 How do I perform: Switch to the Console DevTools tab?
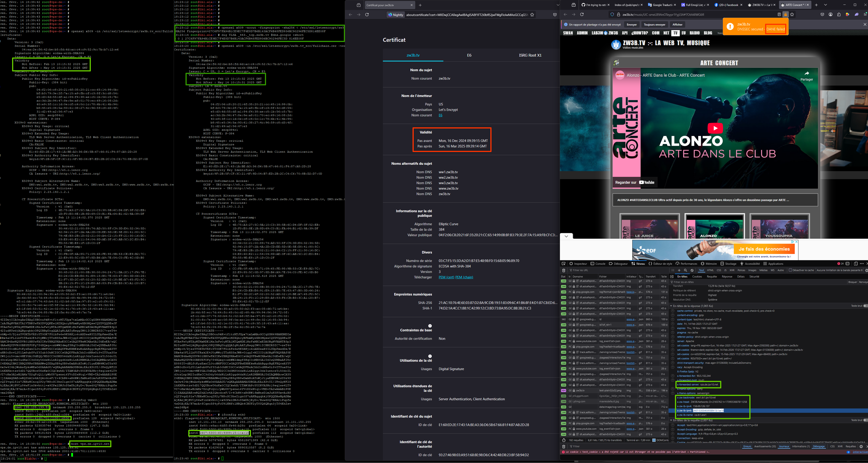pos(598,264)
